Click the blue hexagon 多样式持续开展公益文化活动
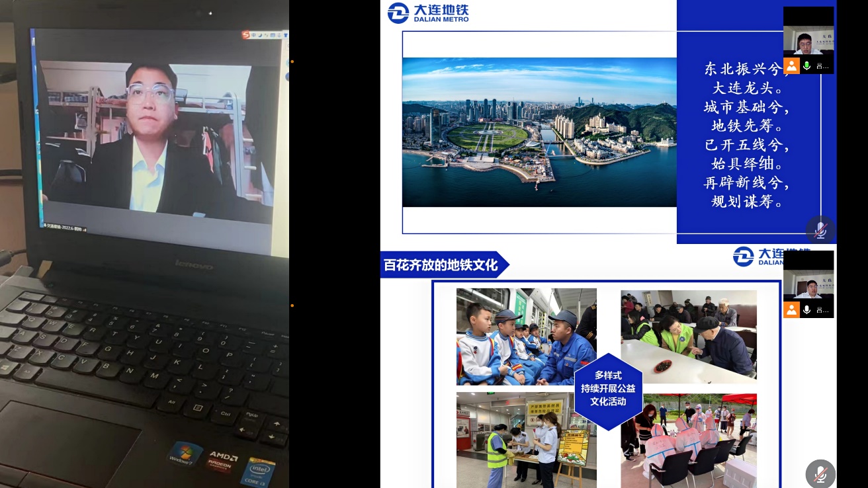This screenshot has height=488, width=868. (608, 389)
